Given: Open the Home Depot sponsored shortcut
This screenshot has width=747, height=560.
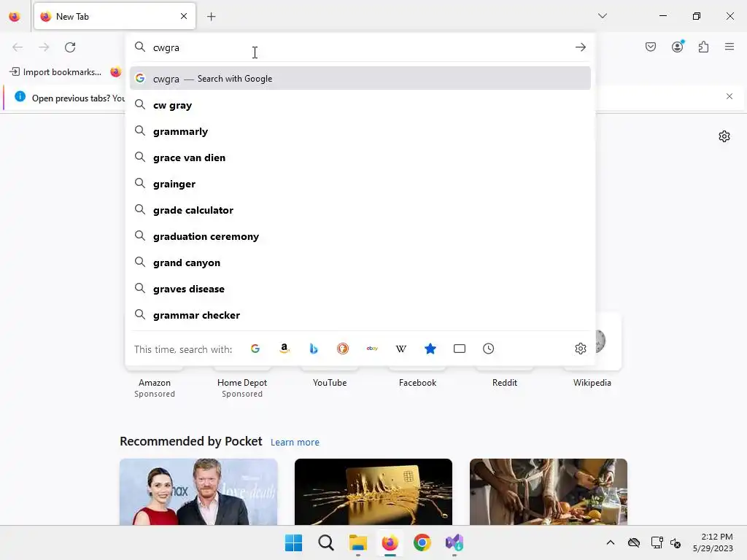Looking at the screenshot, I should (242, 384).
